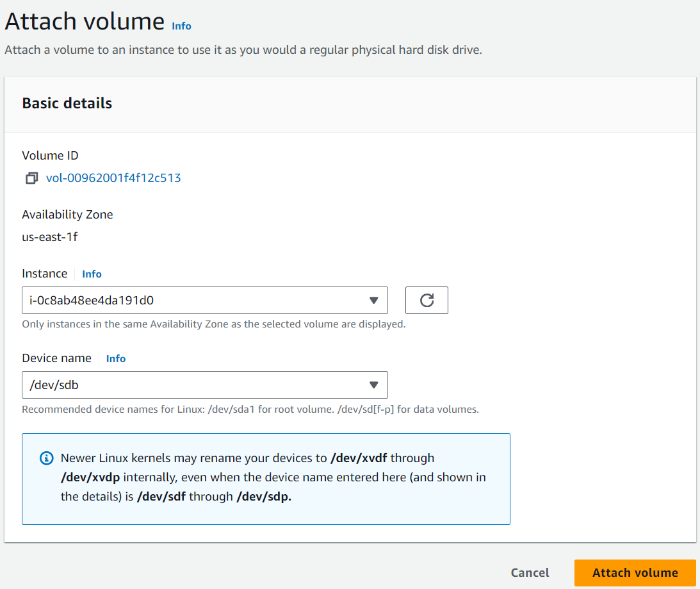Open the Info link next to Instance
This screenshot has width=700, height=589.
coord(92,274)
